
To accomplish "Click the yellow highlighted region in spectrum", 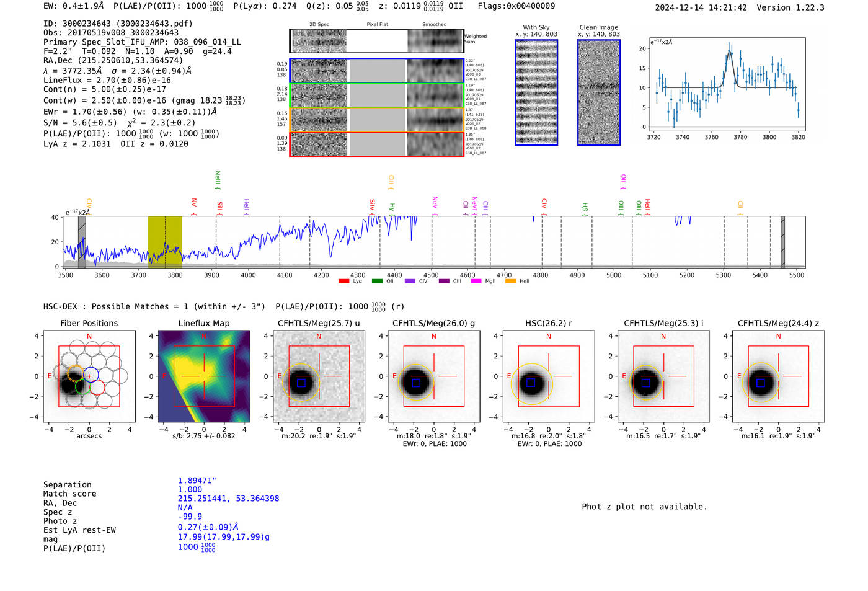I will coord(165,242).
